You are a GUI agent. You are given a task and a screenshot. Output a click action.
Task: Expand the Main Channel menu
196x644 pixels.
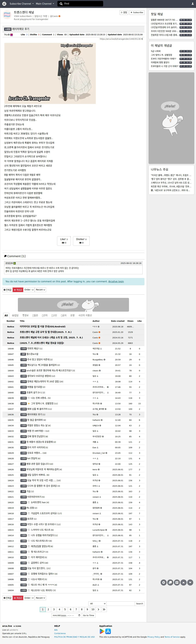[45, 4]
